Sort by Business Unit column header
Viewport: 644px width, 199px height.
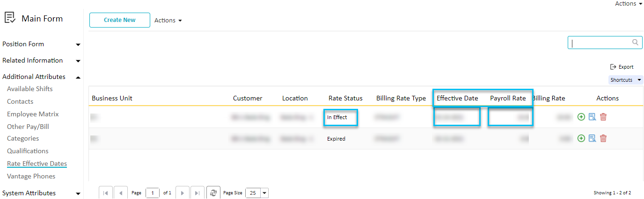(112, 98)
